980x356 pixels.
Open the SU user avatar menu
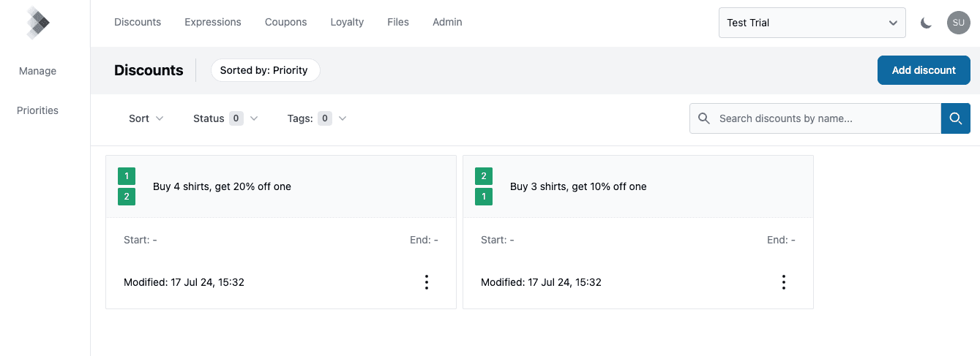(x=958, y=23)
